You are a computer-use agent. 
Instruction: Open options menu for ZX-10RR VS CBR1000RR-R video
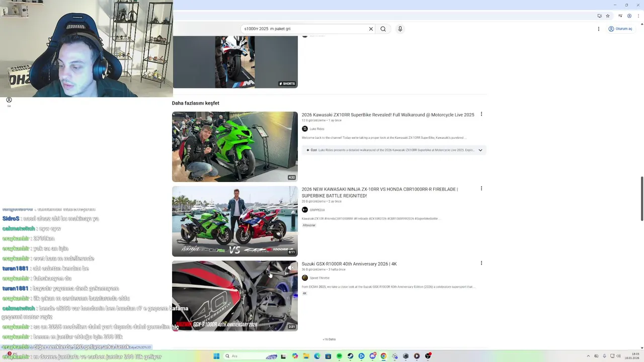tap(481, 189)
